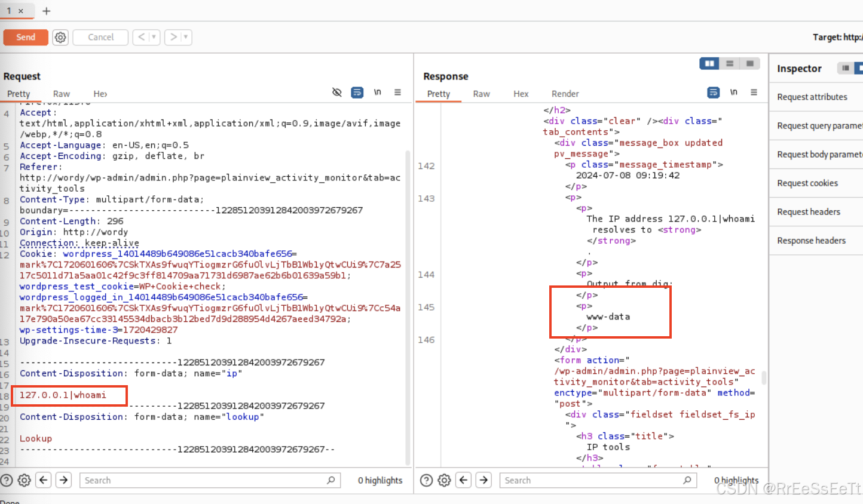Expand Response headers in Inspector
Viewport: 863px width, 504px height.
pos(816,240)
